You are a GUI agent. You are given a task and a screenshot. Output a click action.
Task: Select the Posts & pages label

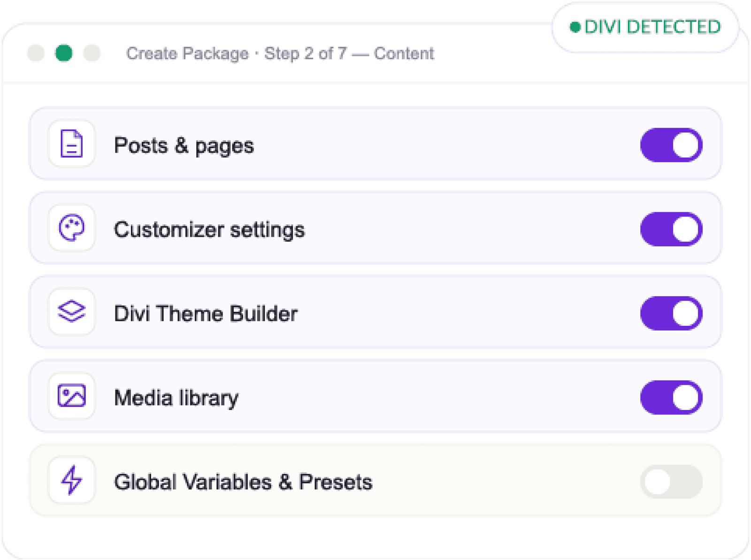[x=184, y=146]
